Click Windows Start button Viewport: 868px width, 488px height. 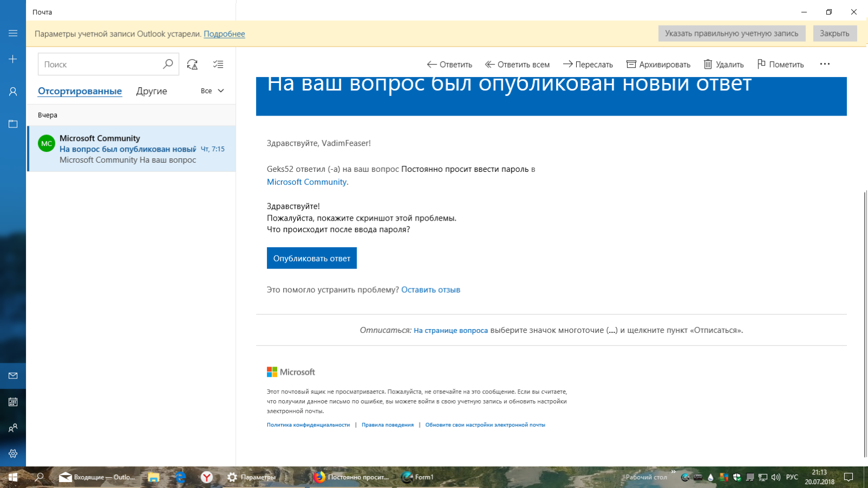pyautogui.click(x=13, y=477)
